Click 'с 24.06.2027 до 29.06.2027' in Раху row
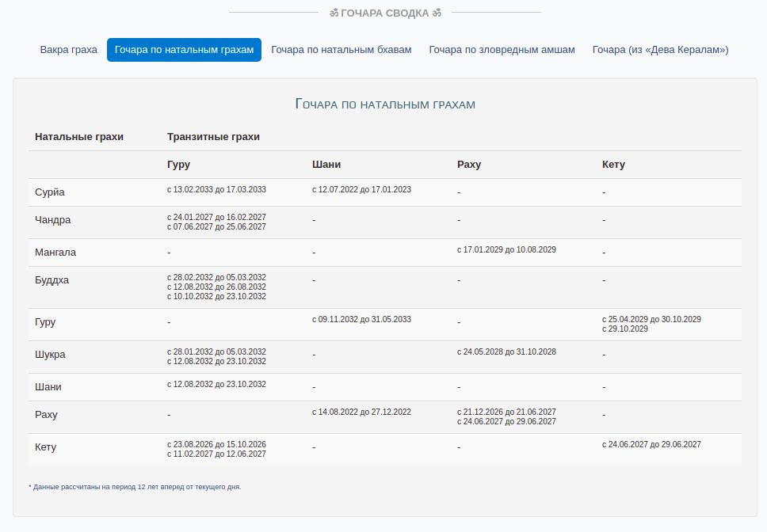 tap(507, 422)
